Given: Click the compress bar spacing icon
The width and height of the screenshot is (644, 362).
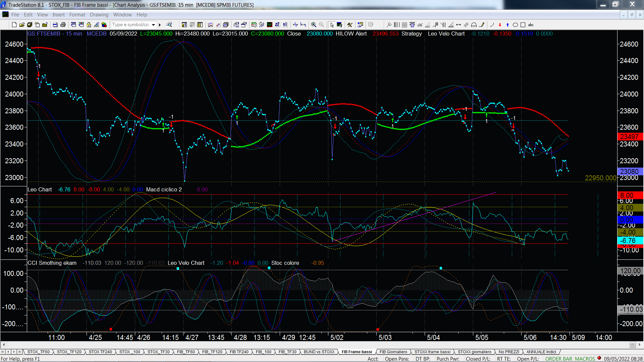Looking at the screenshot, I should pos(295,25).
